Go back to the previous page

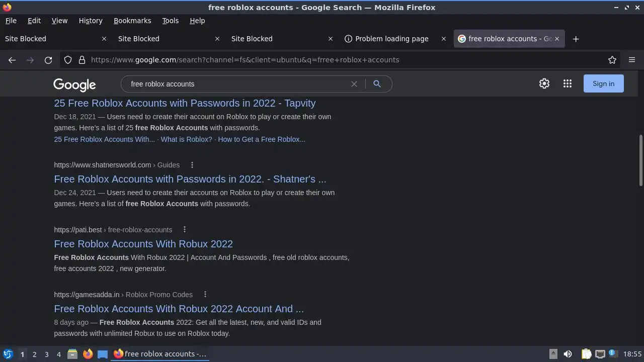(12, 60)
